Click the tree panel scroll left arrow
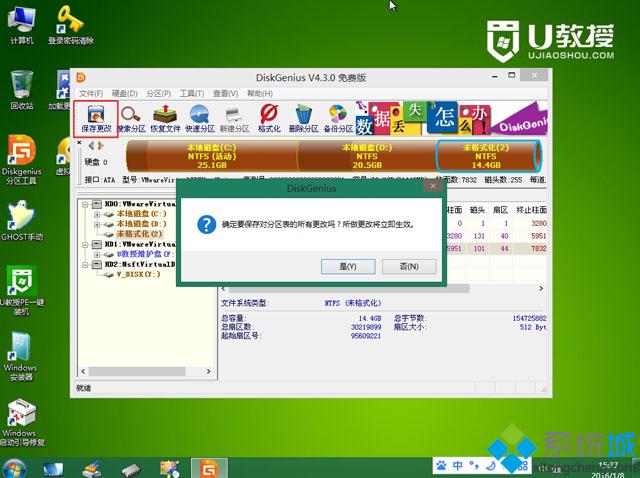This screenshot has width=640, height=478. coord(83,371)
